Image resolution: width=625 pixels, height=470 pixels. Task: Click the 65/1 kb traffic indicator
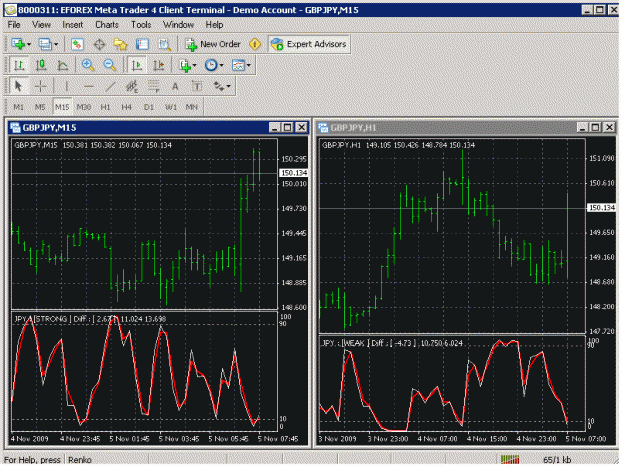557,460
